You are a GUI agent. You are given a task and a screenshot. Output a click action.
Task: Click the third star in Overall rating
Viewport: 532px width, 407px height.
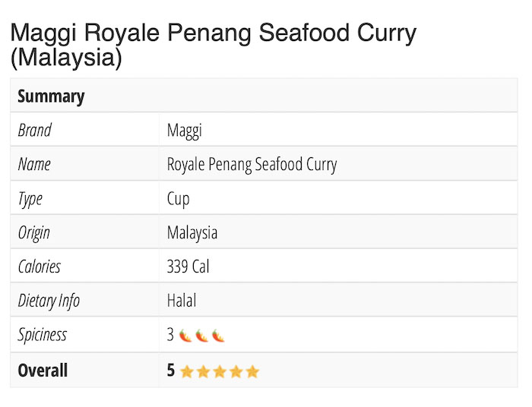219,371
